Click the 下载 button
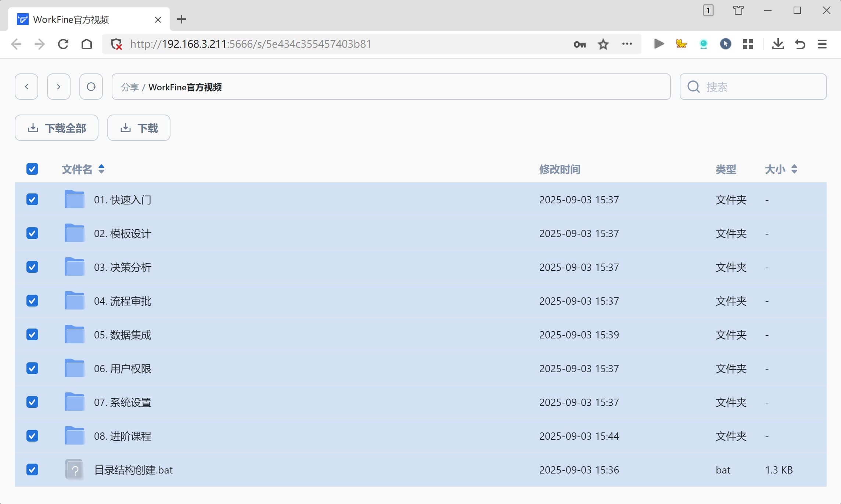The image size is (841, 504). 139,128
